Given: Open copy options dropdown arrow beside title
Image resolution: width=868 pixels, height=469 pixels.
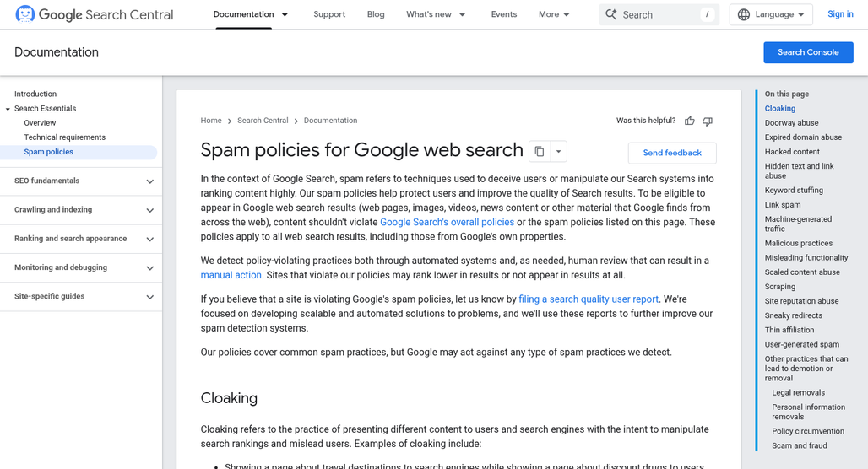Looking at the screenshot, I should (x=559, y=152).
